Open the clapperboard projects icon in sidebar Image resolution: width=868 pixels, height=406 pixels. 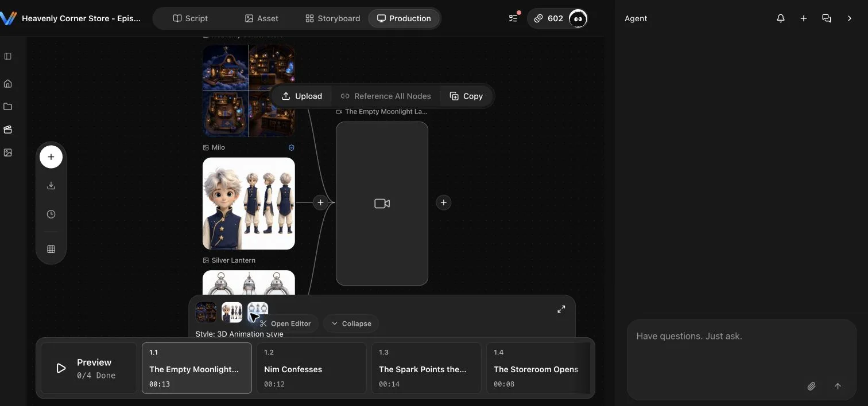pyautogui.click(x=7, y=130)
